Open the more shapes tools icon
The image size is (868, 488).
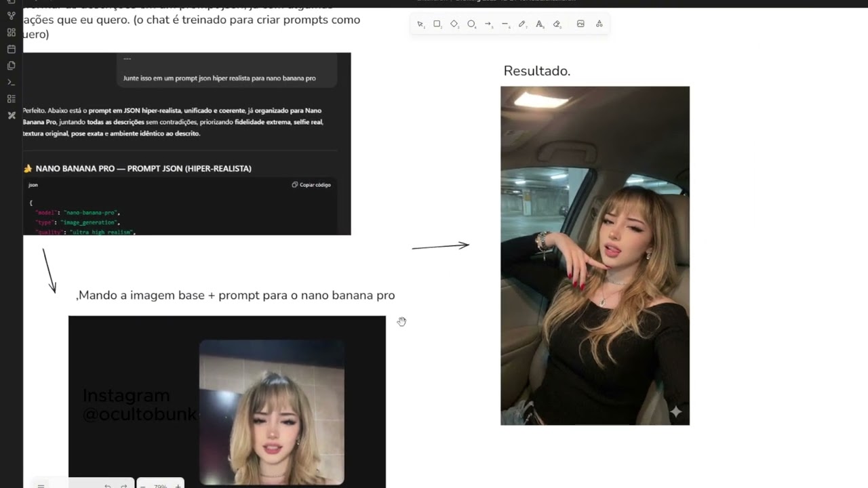tap(599, 24)
